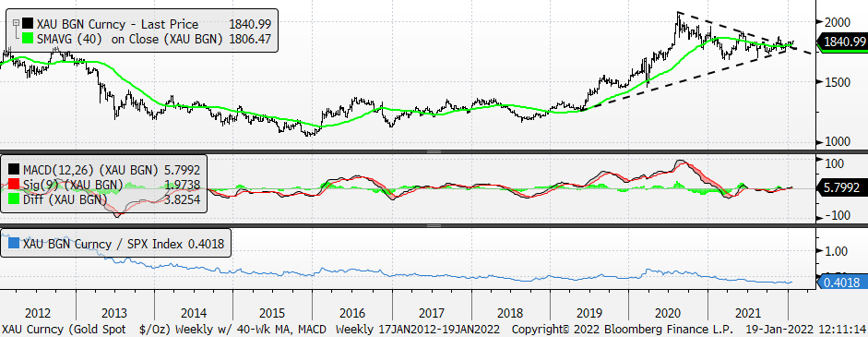Click the 1840.99 last-price axis flag
Image resolution: width=868 pixels, height=337 pixels.
click(843, 42)
